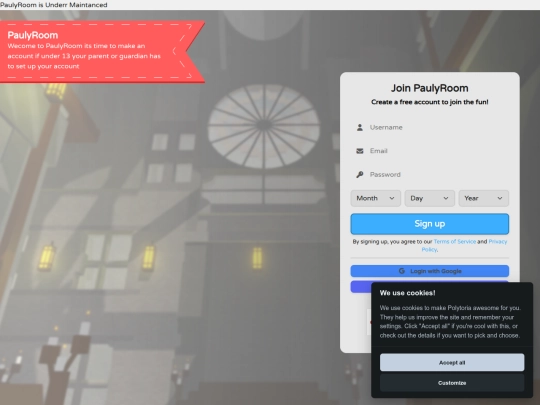Open the Day dropdown

(x=429, y=198)
